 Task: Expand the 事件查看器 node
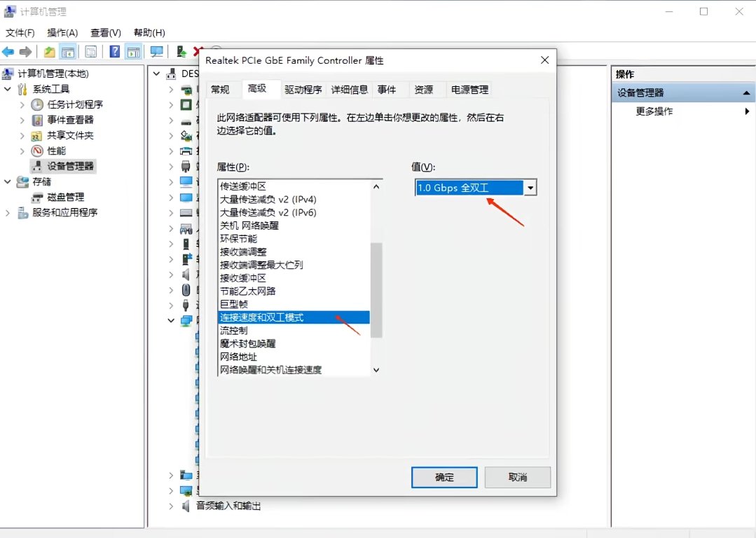[x=22, y=120]
